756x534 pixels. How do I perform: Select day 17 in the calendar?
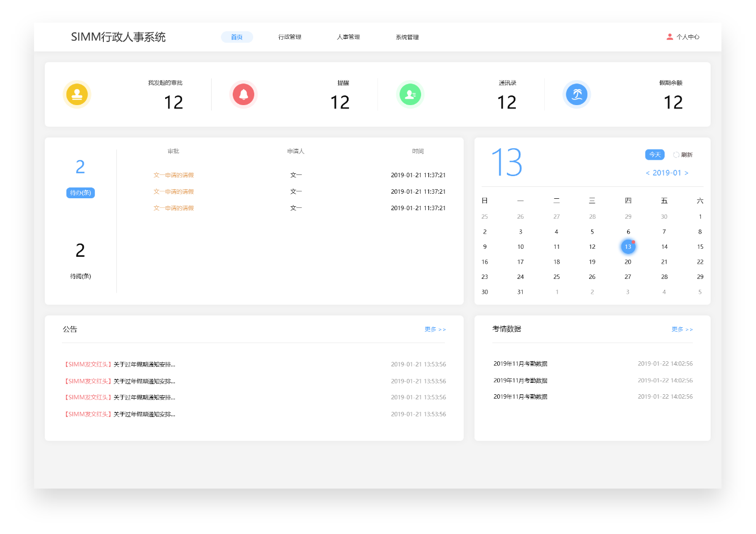click(520, 262)
